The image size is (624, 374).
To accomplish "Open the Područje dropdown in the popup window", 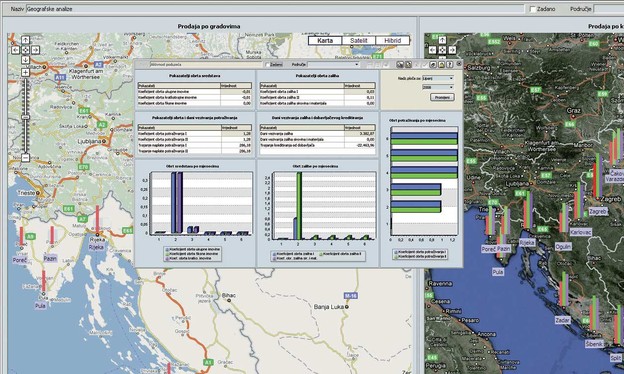I will click(x=333, y=64).
